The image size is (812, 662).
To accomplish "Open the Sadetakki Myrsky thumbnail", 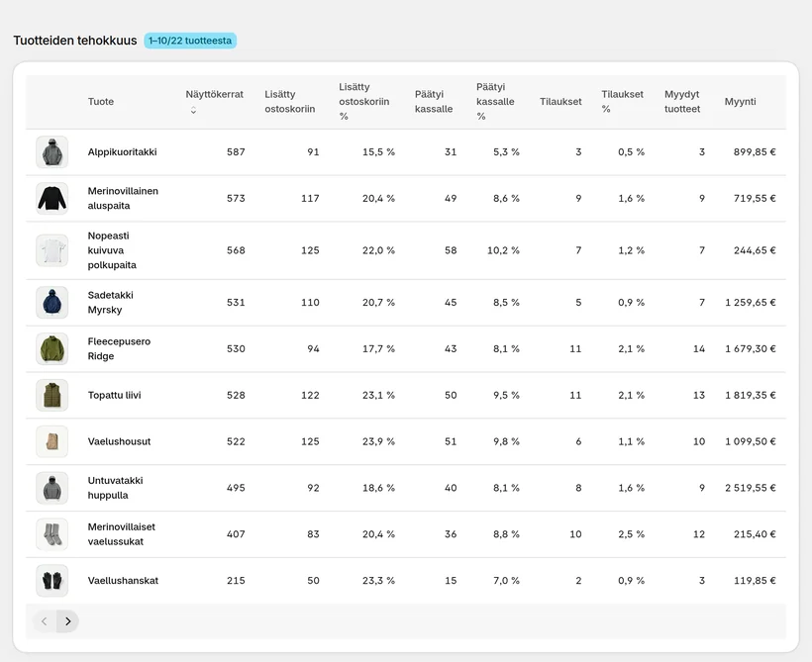I will pos(51,302).
